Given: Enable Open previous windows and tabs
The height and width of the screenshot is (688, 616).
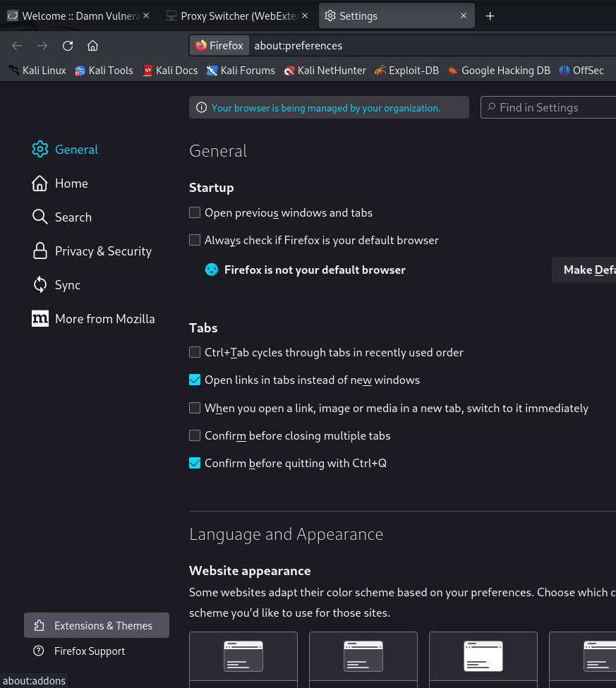Looking at the screenshot, I should [195, 212].
